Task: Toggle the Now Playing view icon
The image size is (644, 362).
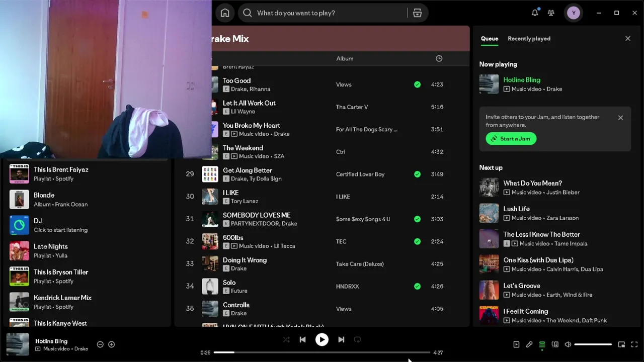Action: (516, 344)
